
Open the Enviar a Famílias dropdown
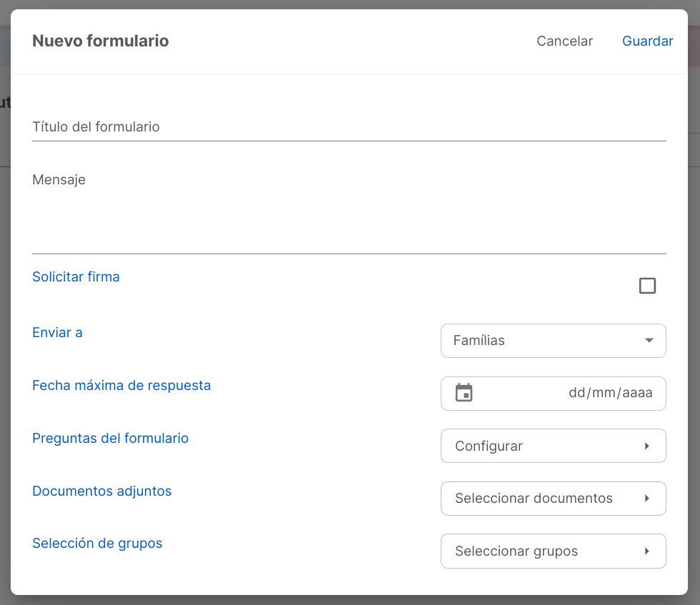click(x=553, y=341)
